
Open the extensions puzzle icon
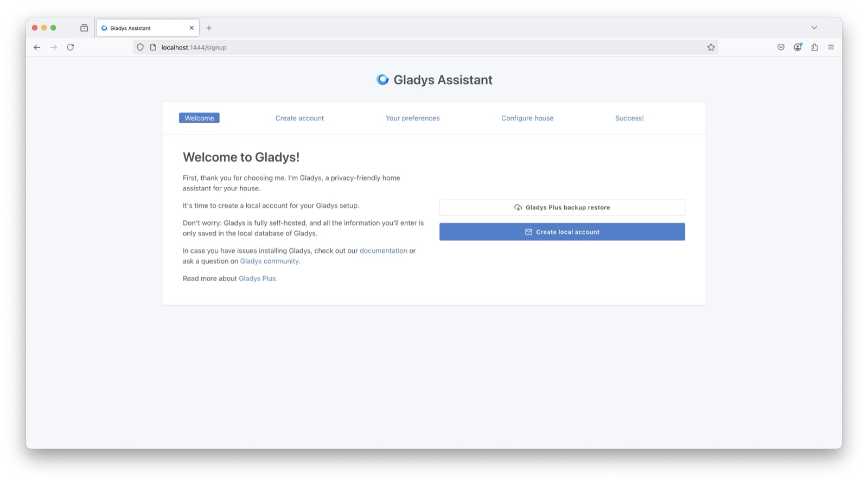pyautogui.click(x=814, y=47)
